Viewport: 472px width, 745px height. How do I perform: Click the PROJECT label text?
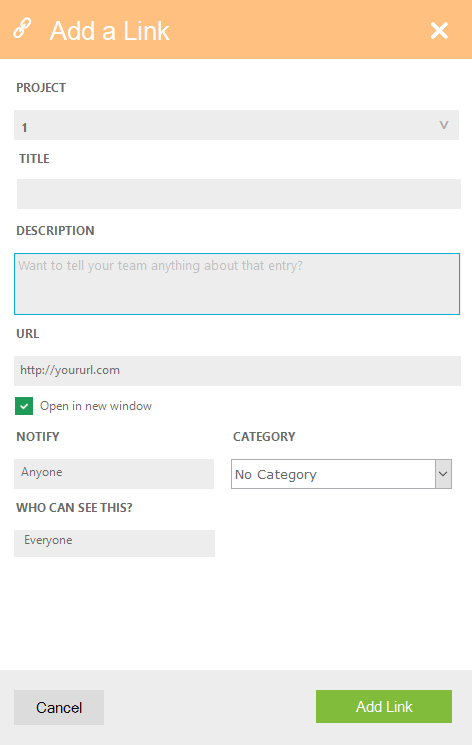click(x=41, y=87)
